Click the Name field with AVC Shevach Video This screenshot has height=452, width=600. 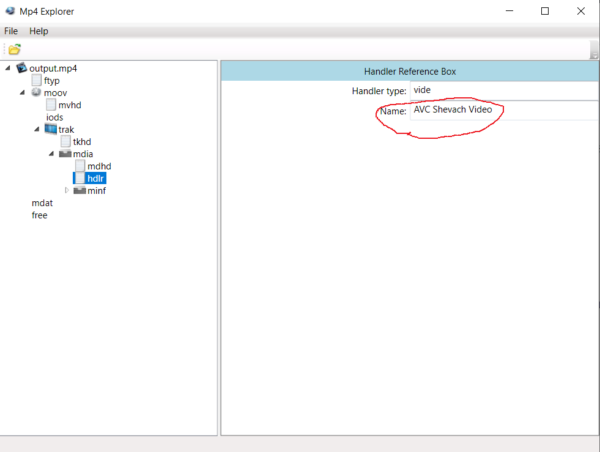[x=504, y=110]
